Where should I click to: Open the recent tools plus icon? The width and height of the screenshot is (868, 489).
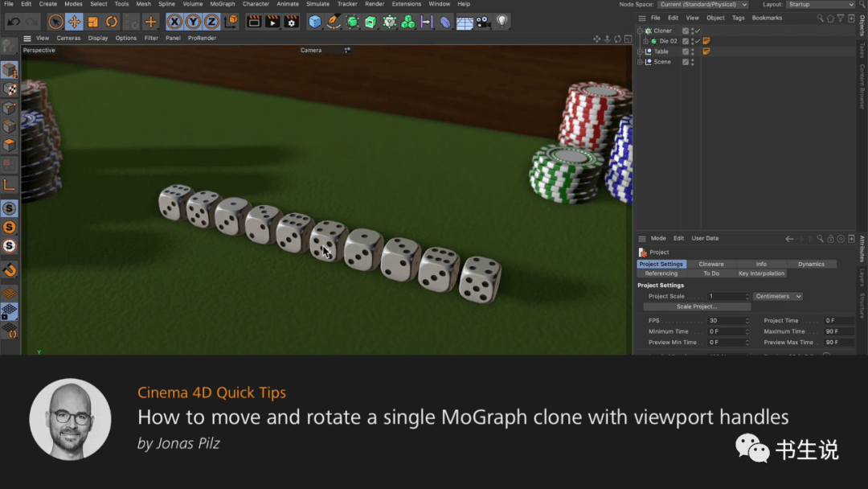coord(150,23)
